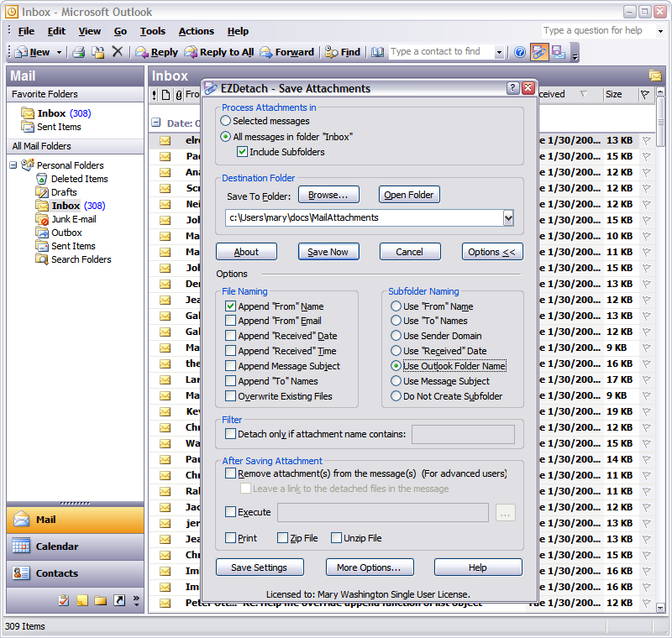The width and height of the screenshot is (672, 638).
Task: Open the Go menu
Action: [120, 31]
